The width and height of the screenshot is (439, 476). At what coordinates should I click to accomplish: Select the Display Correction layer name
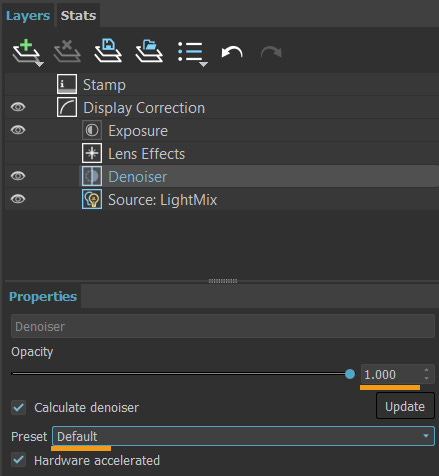(144, 108)
